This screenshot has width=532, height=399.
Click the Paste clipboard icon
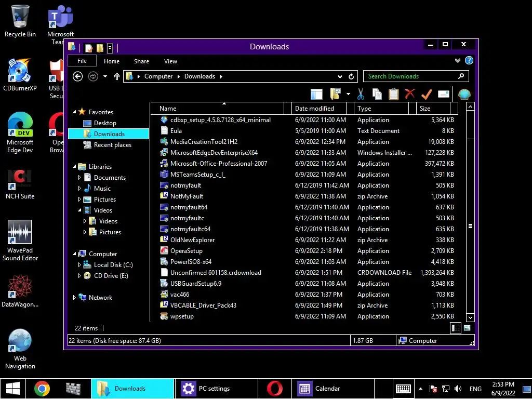393,94
